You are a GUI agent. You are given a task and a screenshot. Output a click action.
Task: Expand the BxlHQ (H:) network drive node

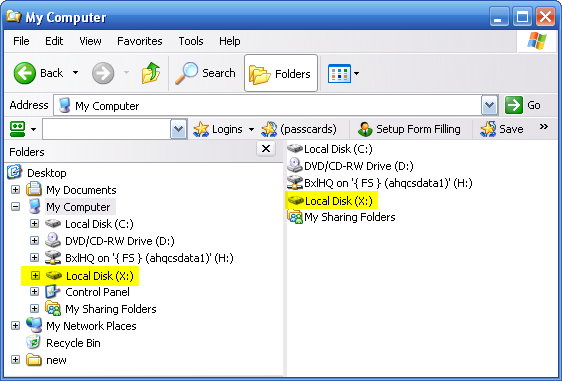(x=34, y=258)
